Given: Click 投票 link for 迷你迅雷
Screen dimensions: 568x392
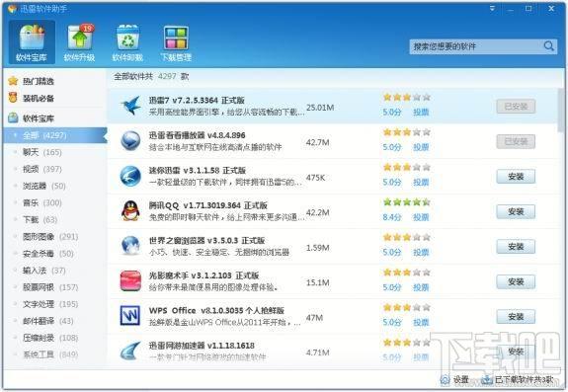Looking at the screenshot, I should [421, 183].
